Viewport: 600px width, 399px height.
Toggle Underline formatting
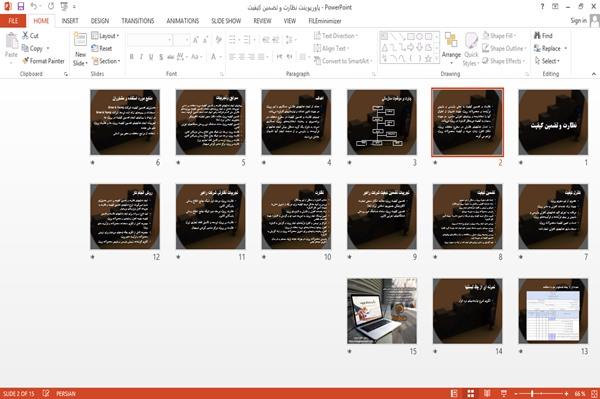click(x=151, y=57)
